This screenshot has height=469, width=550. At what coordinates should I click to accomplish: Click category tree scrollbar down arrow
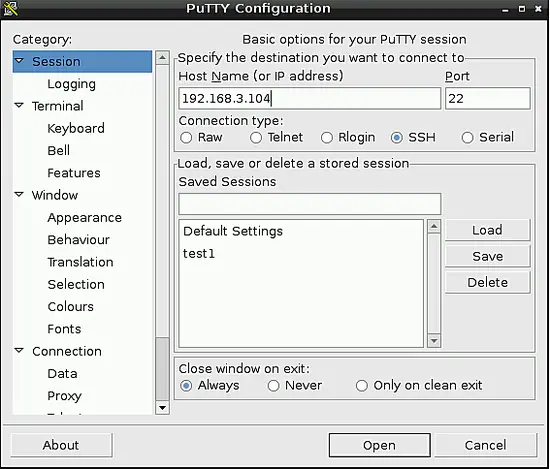click(x=162, y=408)
